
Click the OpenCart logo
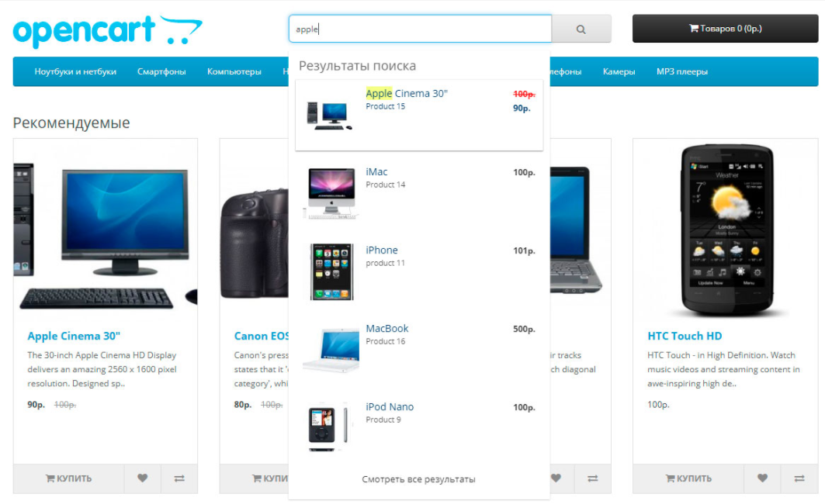tap(107, 31)
